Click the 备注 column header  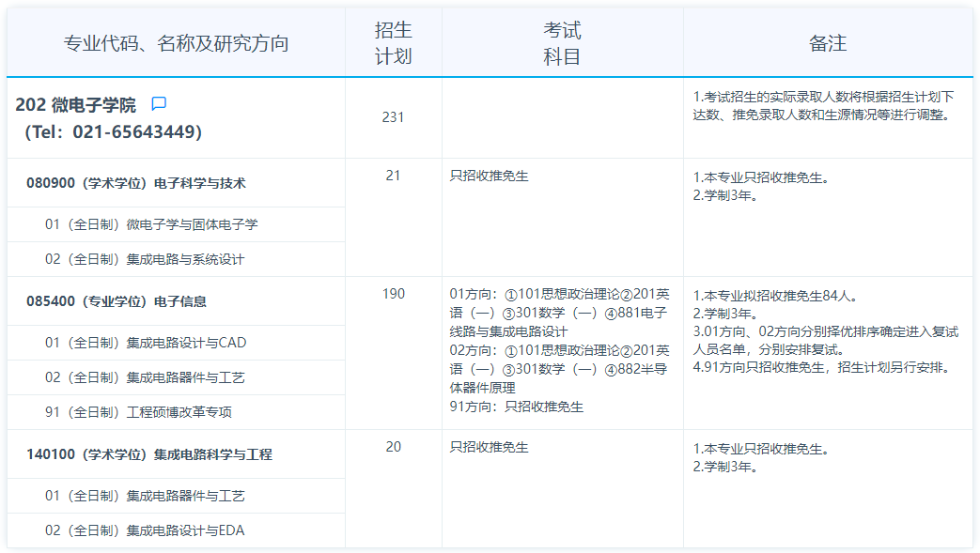pos(827,43)
